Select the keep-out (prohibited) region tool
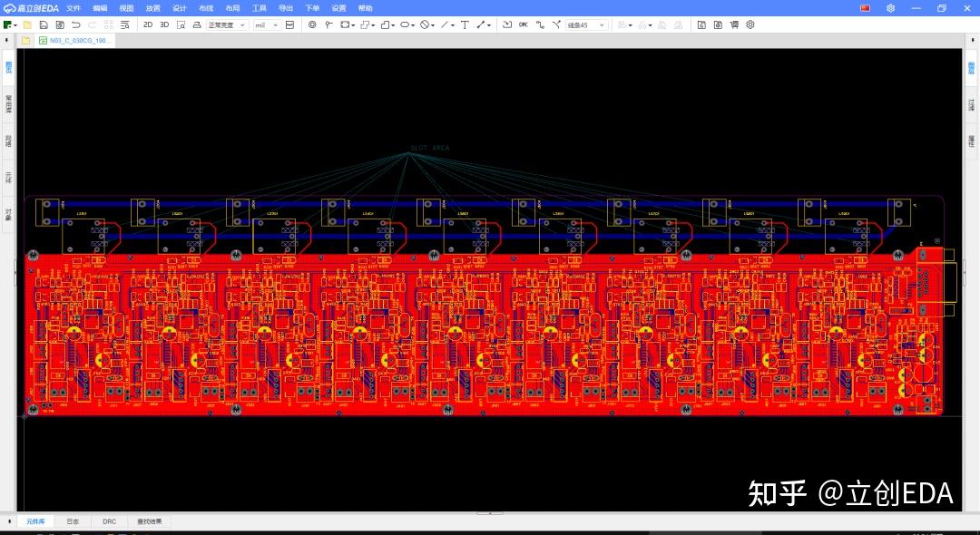 click(x=425, y=25)
